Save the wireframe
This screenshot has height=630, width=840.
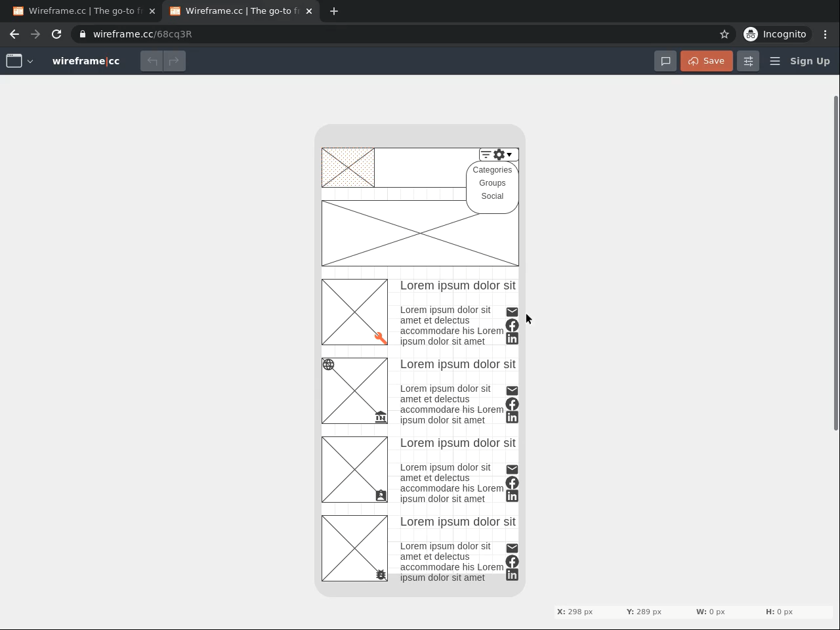pyautogui.click(x=707, y=61)
